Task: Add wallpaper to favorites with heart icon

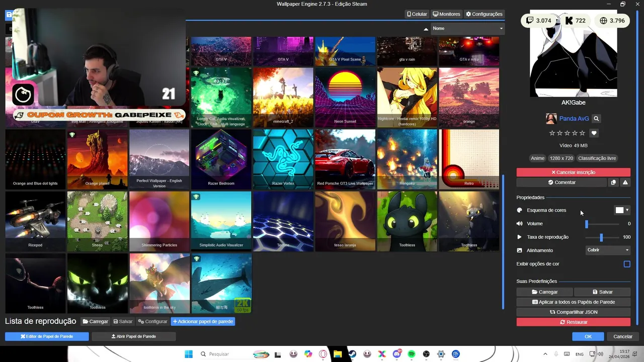Action: point(594,133)
